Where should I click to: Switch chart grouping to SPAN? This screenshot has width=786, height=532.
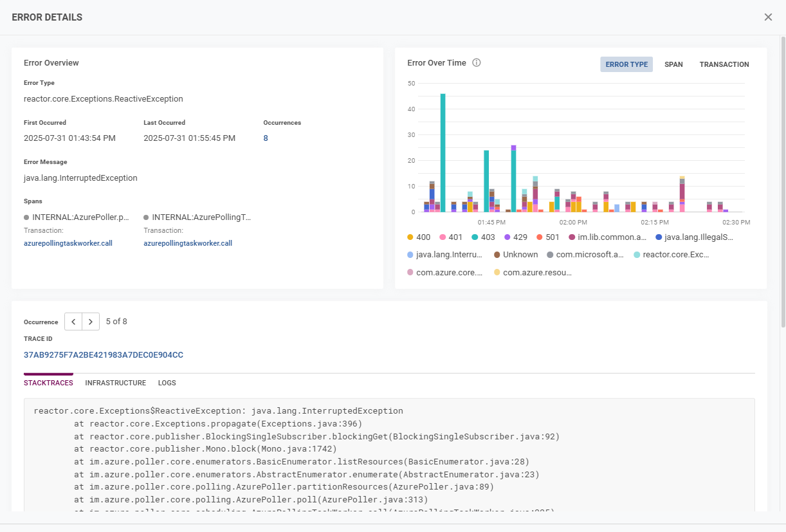(673, 64)
